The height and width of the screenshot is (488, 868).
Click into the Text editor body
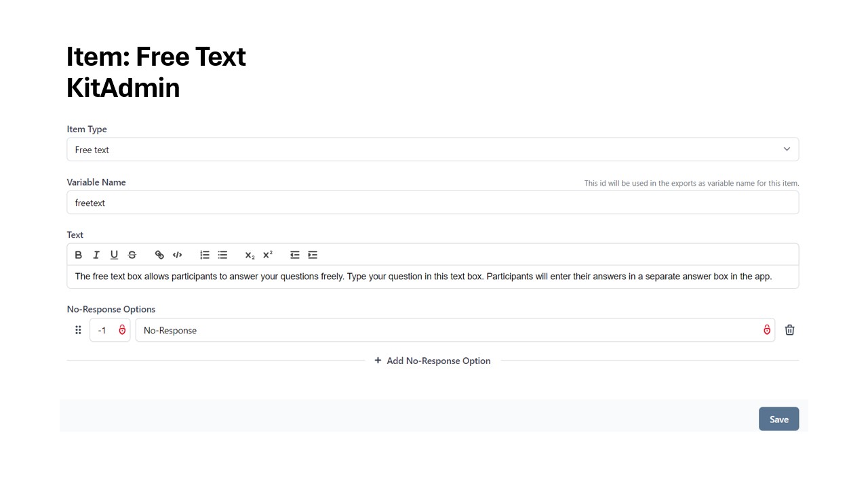click(433, 277)
